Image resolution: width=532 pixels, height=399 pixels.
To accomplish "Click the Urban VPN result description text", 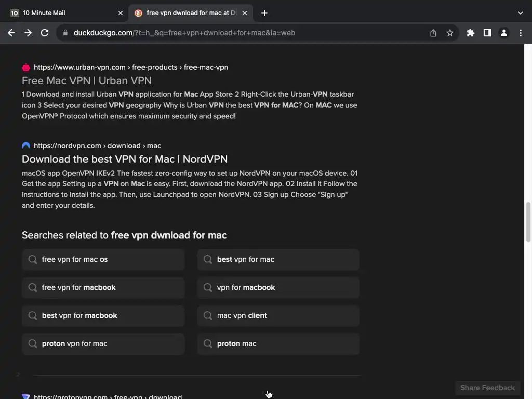I will click(x=189, y=105).
